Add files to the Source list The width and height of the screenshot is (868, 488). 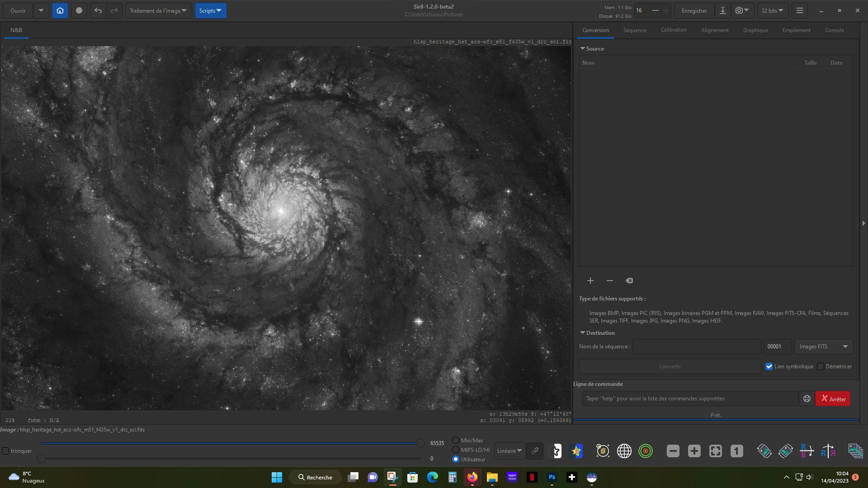(590, 281)
